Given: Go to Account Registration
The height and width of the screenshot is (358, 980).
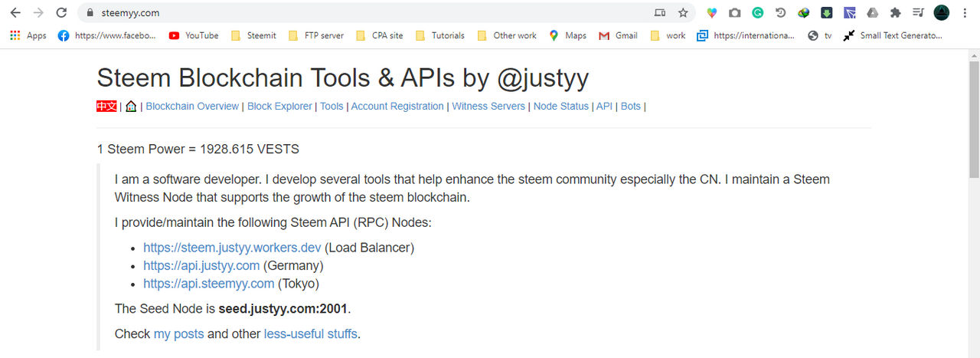Looking at the screenshot, I should pos(397,107).
